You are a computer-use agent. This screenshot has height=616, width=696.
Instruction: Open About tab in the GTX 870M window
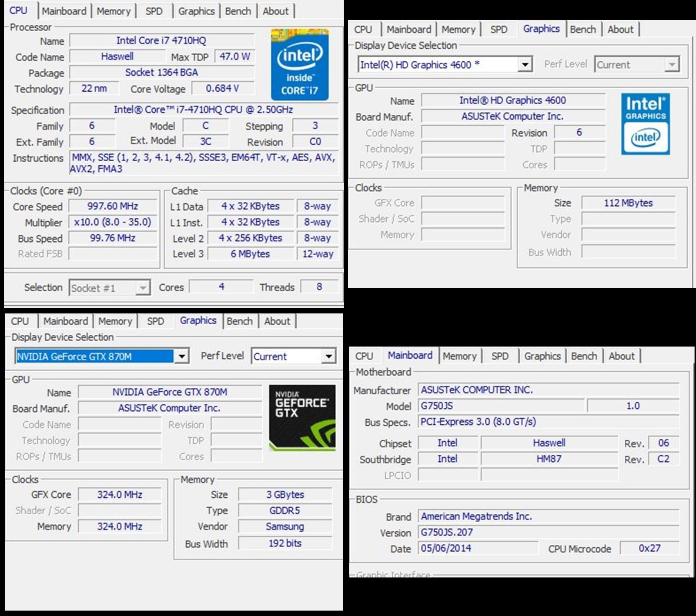tap(277, 321)
